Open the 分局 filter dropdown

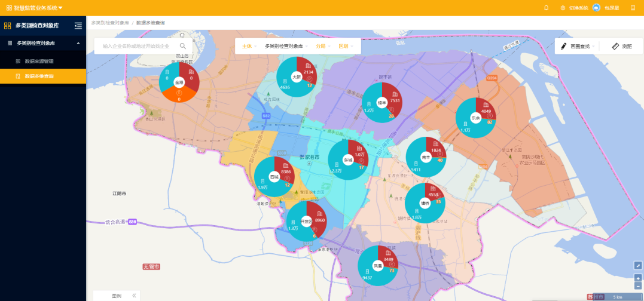click(x=323, y=47)
